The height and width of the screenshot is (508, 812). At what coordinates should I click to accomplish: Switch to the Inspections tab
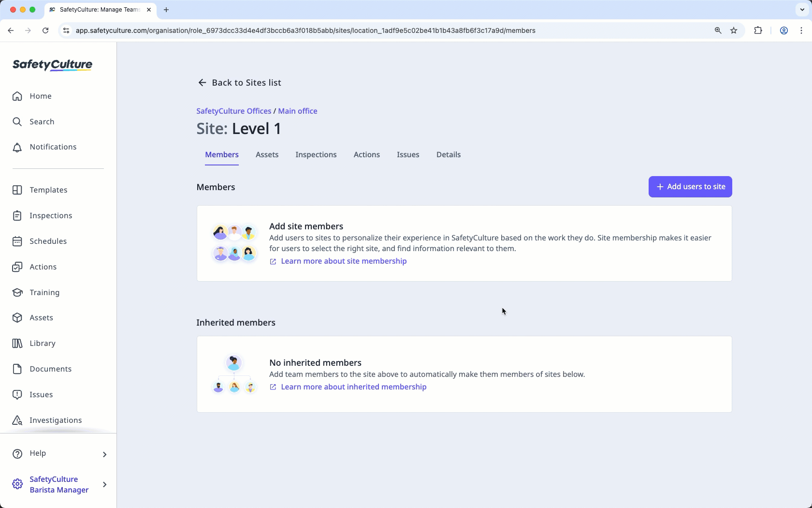tap(316, 155)
